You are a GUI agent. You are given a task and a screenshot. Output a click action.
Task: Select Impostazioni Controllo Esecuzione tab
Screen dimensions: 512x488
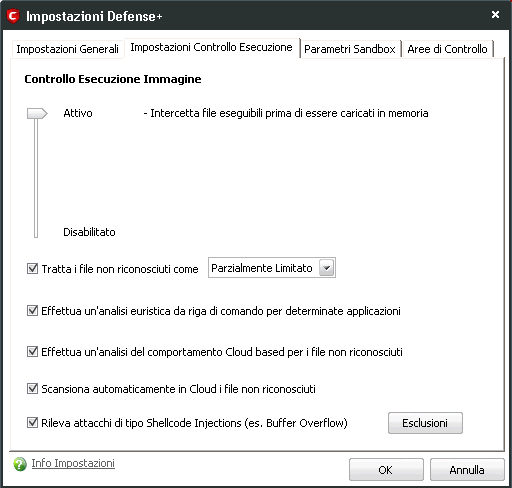point(212,47)
